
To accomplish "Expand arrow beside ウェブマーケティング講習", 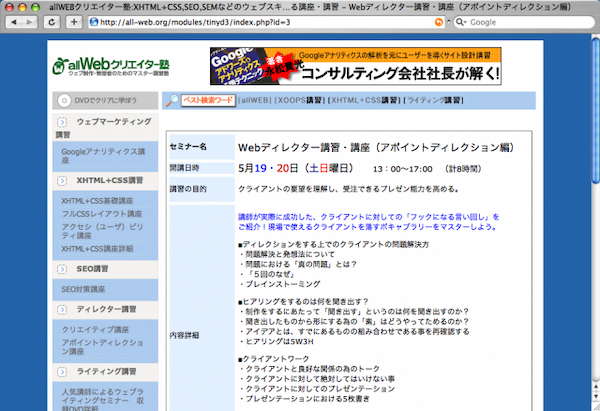I will pyautogui.click(x=62, y=122).
